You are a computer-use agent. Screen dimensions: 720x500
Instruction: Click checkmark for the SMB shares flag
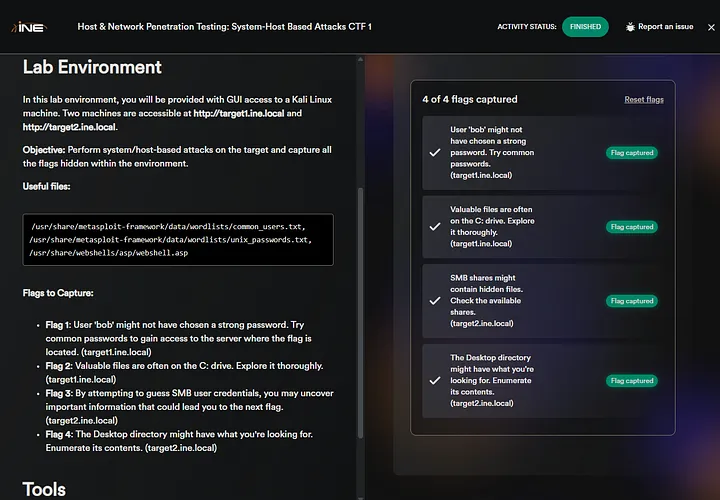point(435,301)
